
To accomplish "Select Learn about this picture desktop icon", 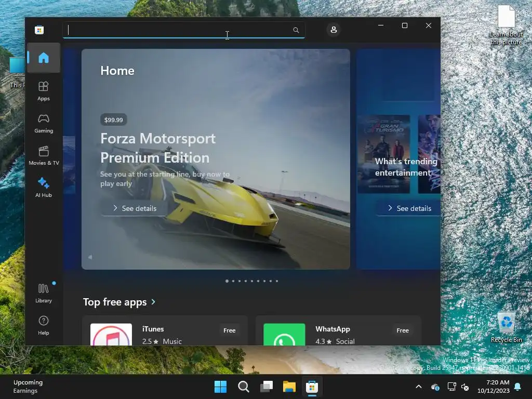I will [x=506, y=25].
